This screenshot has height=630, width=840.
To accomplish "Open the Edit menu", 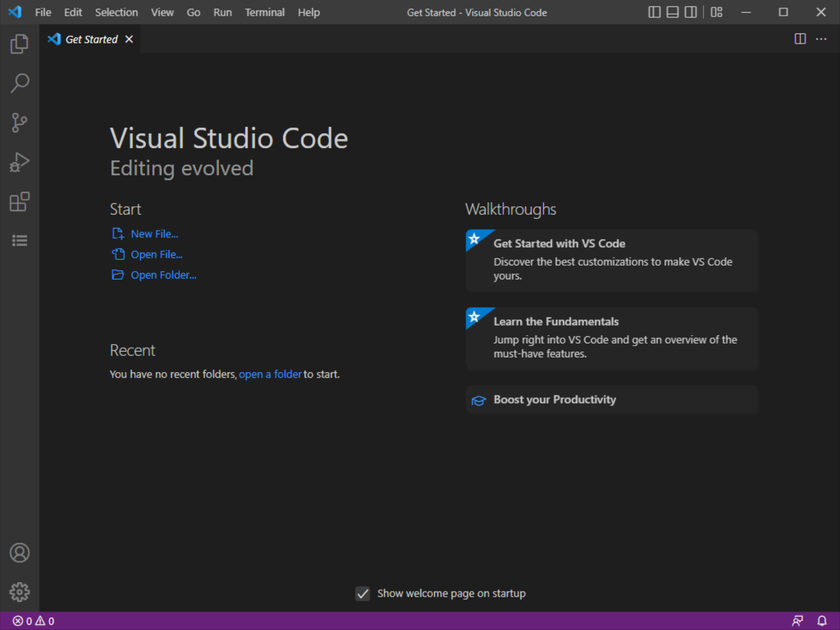I will [73, 12].
